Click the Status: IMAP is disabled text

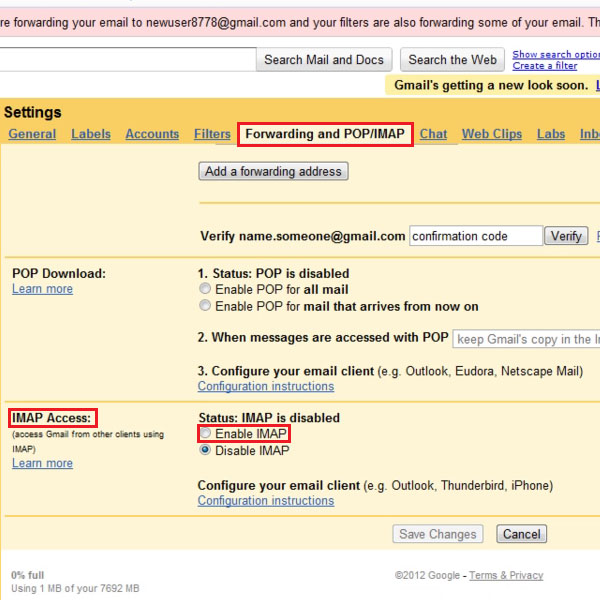pyautogui.click(x=269, y=417)
